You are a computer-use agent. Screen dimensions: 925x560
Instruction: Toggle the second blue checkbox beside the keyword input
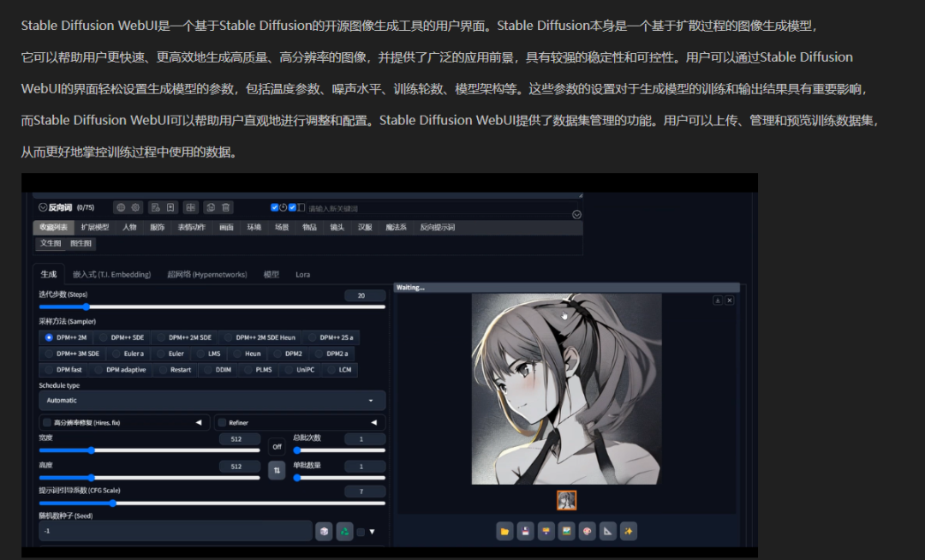pyautogui.click(x=292, y=207)
